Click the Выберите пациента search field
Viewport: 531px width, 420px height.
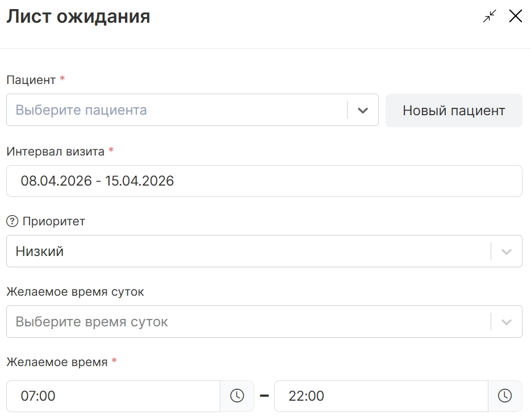[x=176, y=110]
